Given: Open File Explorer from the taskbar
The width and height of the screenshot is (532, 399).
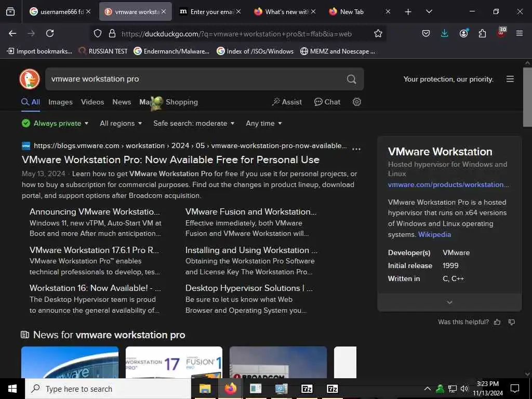Looking at the screenshot, I should pyautogui.click(x=205, y=389).
